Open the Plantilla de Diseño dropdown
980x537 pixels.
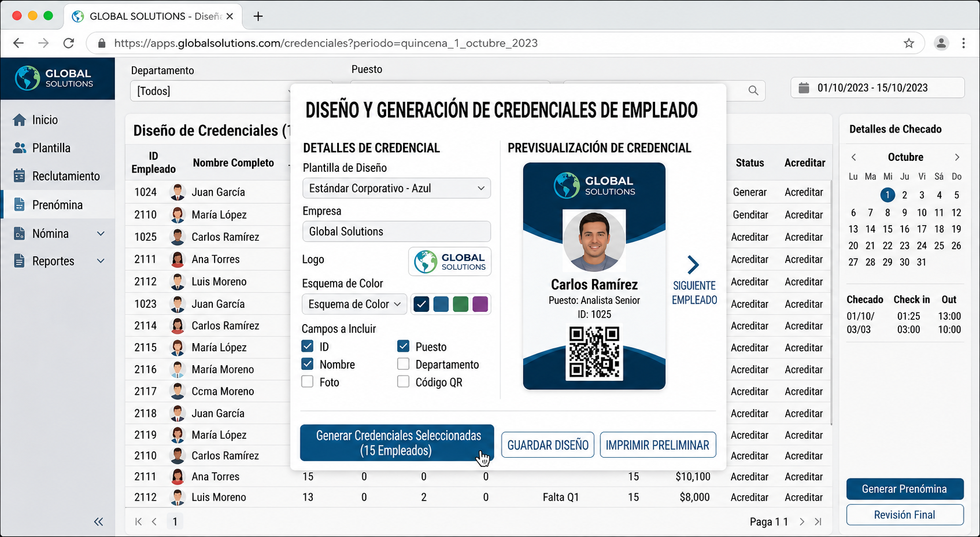397,188
